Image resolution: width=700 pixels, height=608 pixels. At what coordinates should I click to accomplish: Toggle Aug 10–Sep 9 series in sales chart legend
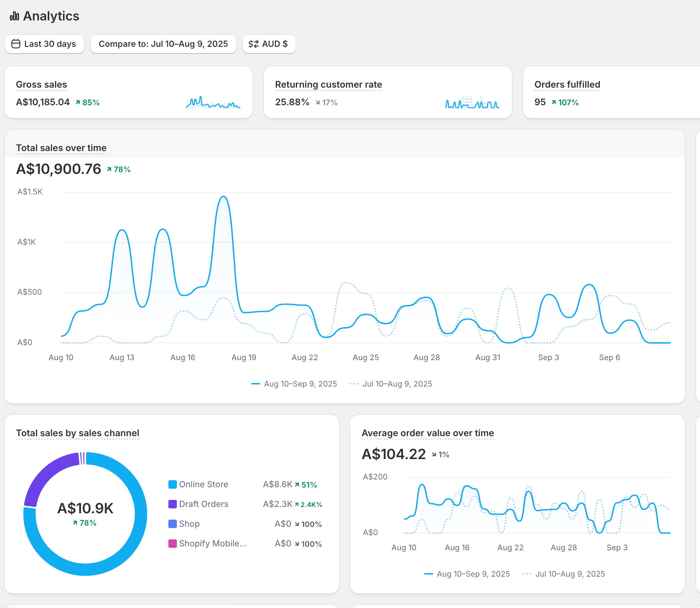294,384
